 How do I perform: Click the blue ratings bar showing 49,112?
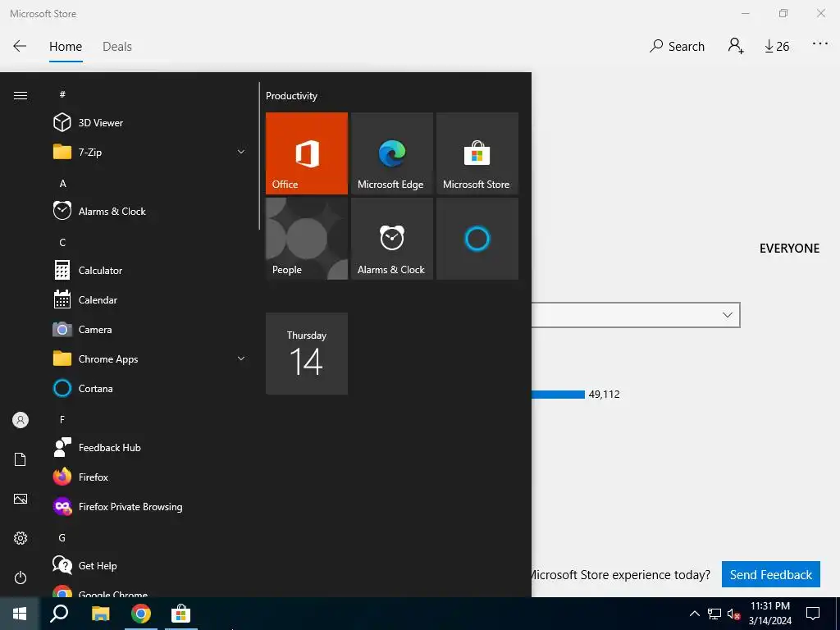coord(558,395)
